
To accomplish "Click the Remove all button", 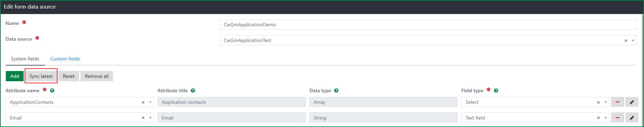I will (x=97, y=76).
